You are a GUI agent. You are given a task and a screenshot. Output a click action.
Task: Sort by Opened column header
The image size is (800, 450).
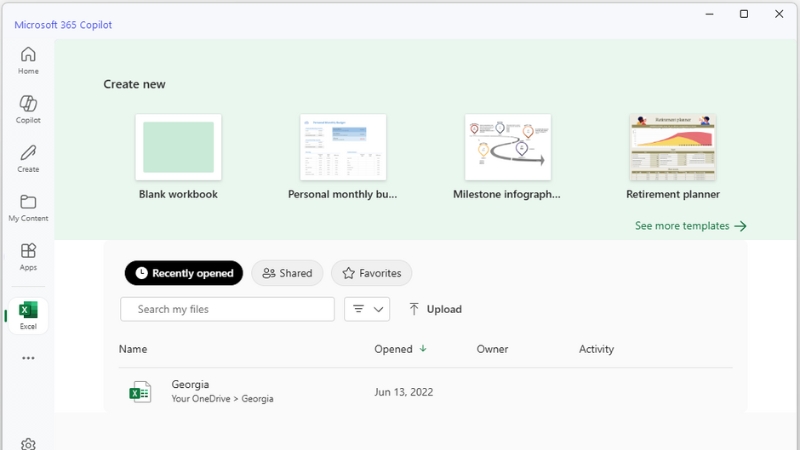pyautogui.click(x=400, y=349)
